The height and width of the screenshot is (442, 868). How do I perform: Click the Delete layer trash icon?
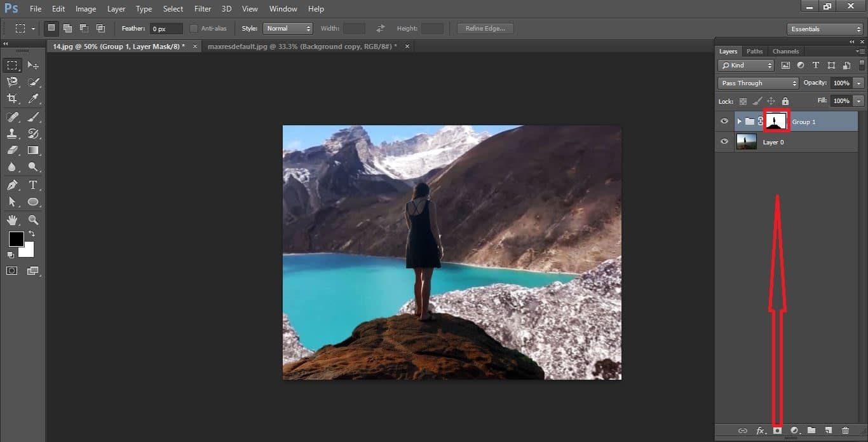[846, 430]
